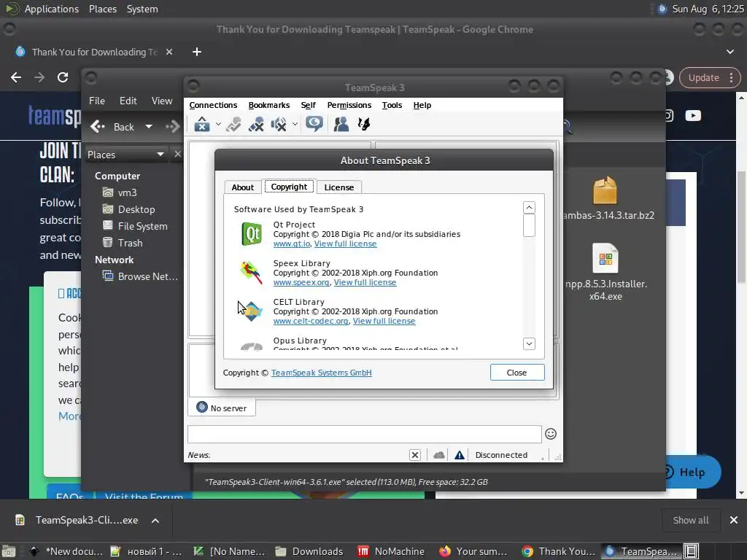Switch to the About tab
Screen dimensions: 747x560
click(242, 187)
